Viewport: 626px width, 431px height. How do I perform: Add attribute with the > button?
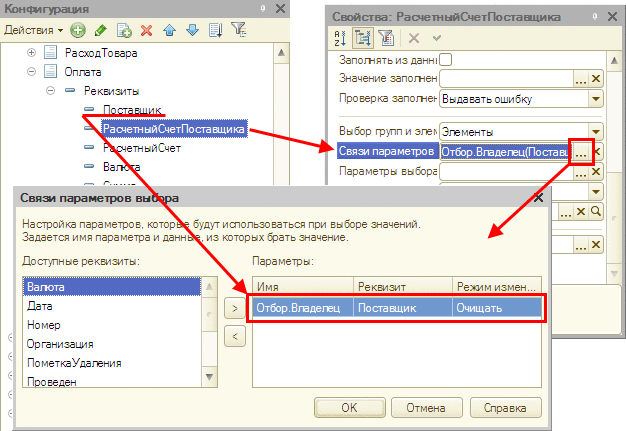(235, 308)
